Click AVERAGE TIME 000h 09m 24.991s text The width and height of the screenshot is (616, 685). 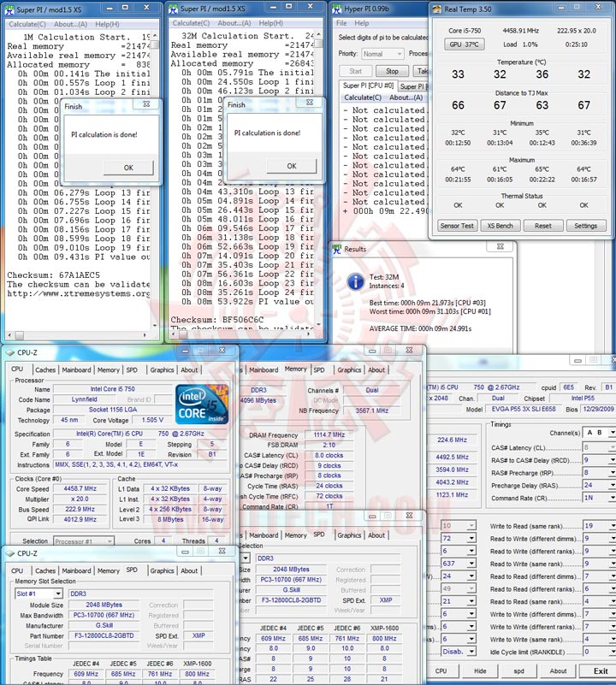(x=421, y=328)
